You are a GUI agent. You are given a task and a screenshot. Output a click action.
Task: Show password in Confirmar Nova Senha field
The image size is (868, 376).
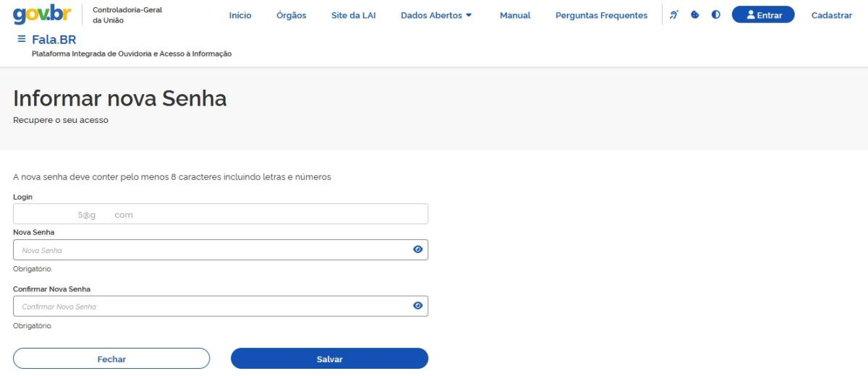[418, 306]
